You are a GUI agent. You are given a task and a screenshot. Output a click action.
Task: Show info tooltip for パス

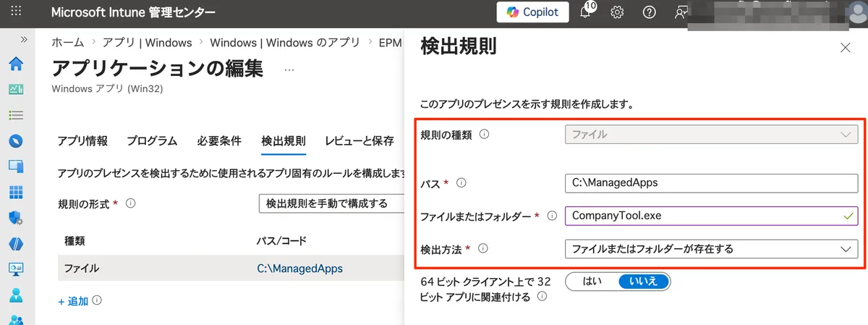(x=461, y=183)
